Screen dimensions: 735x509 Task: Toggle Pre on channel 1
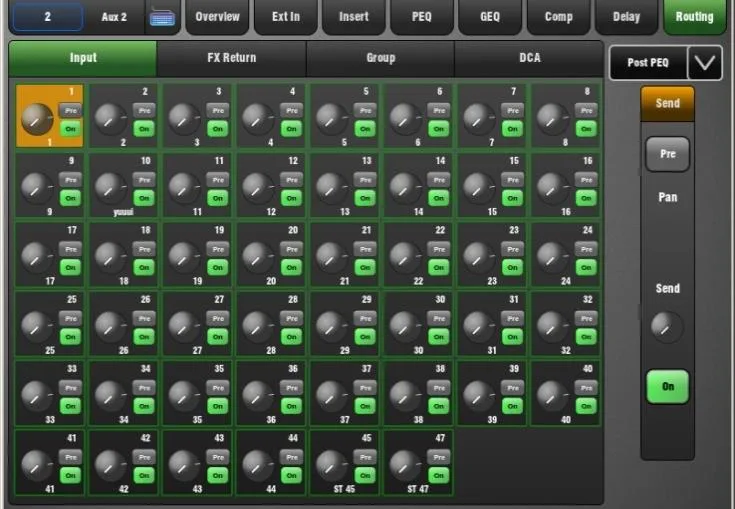[71, 111]
